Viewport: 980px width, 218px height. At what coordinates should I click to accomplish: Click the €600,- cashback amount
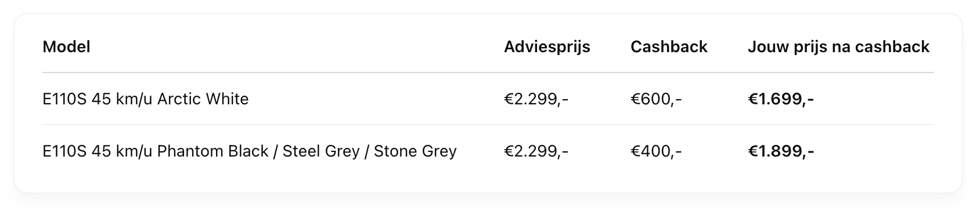[656, 99]
